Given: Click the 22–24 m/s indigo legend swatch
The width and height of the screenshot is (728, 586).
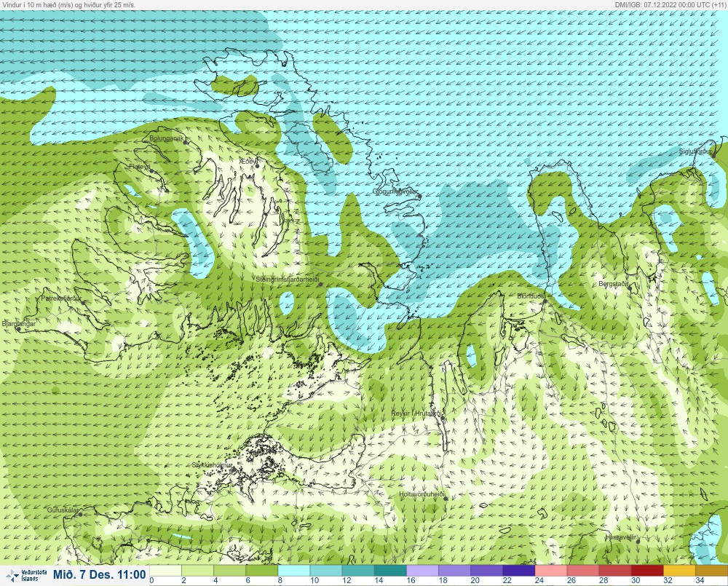Looking at the screenshot, I should [x=518, y=570].
